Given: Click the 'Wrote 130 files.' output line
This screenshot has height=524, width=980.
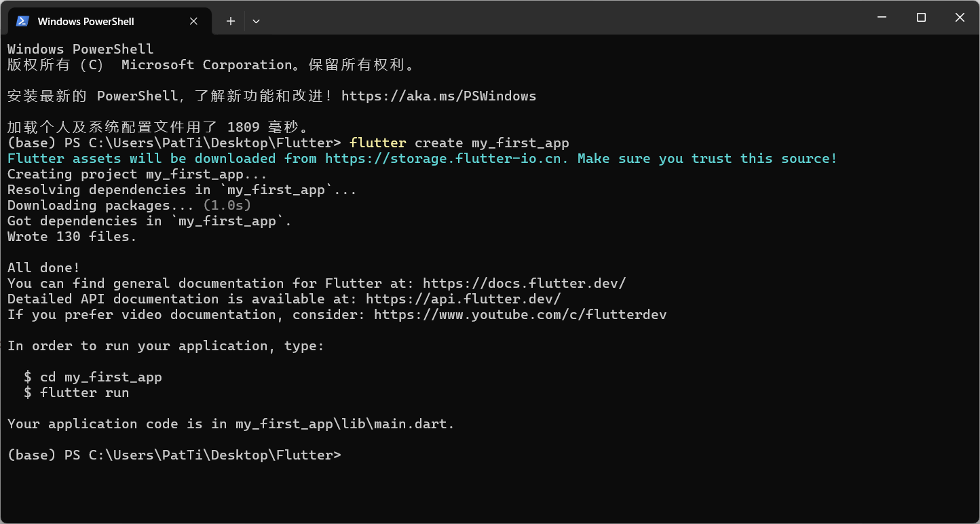Looking at the screenshot, I should (72, 236).
